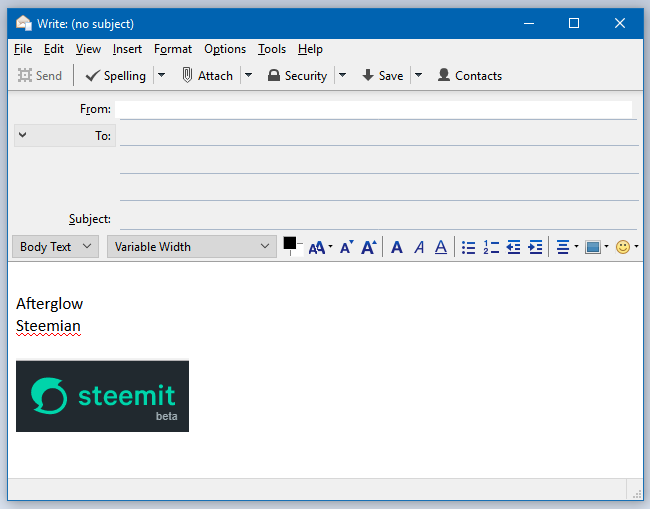This screenshot has width=650, height=509.
Task: Open the Attach dropdown arrow
Action: [248, 75]
